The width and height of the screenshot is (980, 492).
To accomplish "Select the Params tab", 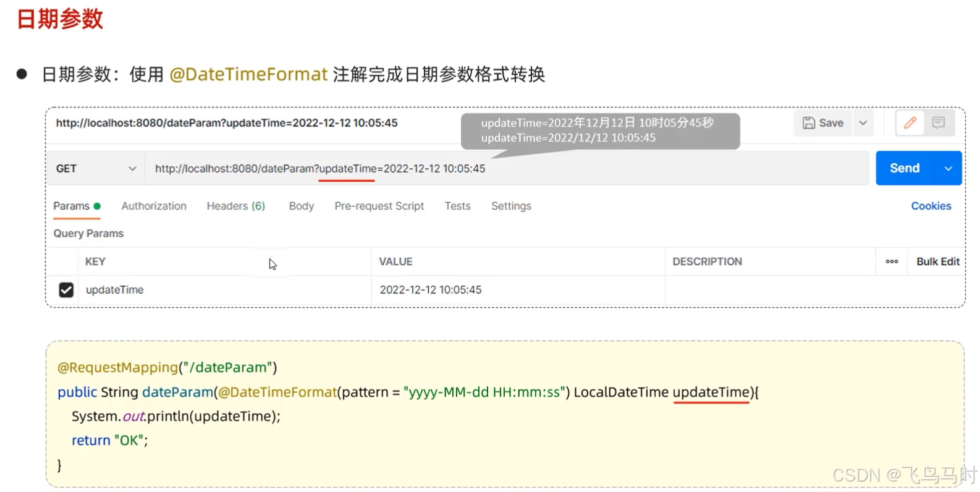I will pyautogui.click(x=77, y=206).
